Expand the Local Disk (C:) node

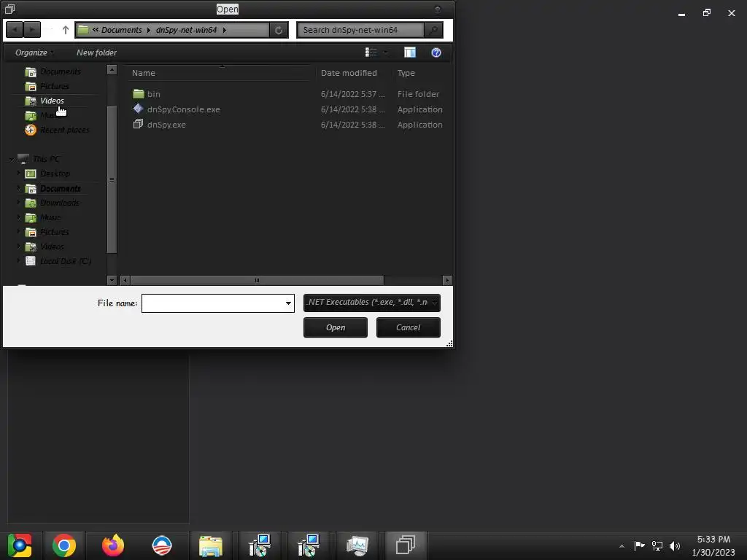[x=18, y=260]
